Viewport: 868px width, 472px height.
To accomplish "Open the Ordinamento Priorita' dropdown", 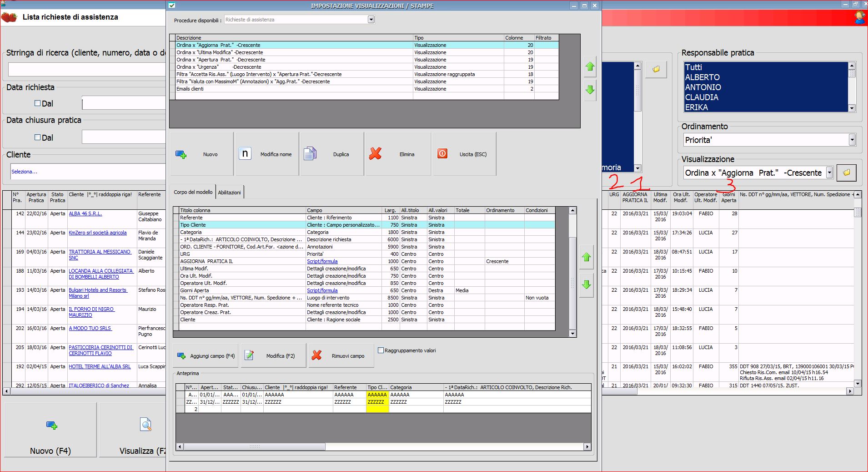I will pyautogui.click(x=852, y=140).
